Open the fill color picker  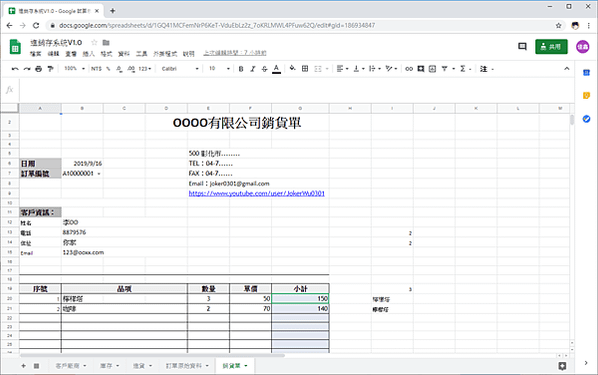pos(293,69)
